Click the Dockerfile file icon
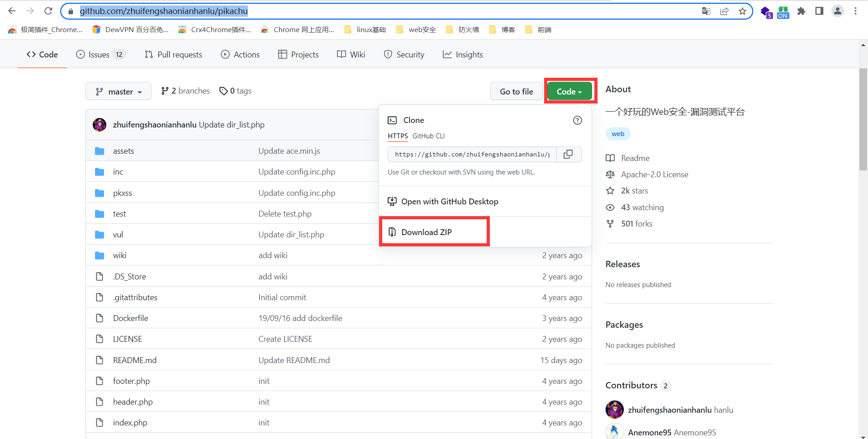This screenshot has height=439, width=868. tap(100, 318)
